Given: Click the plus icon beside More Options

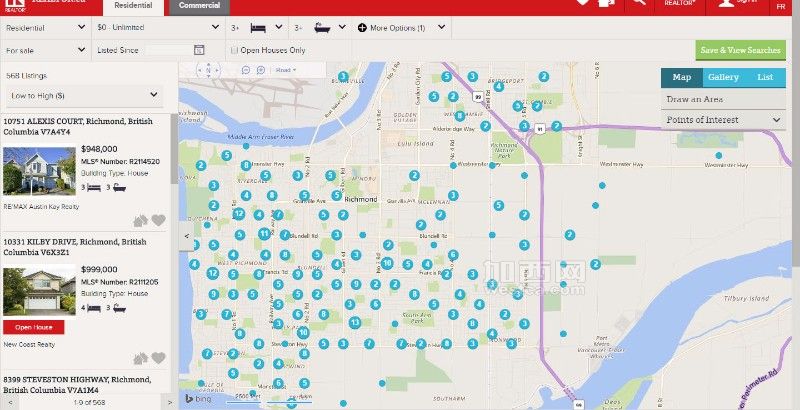Looking at the screenshot, I should tap(362, 28).
